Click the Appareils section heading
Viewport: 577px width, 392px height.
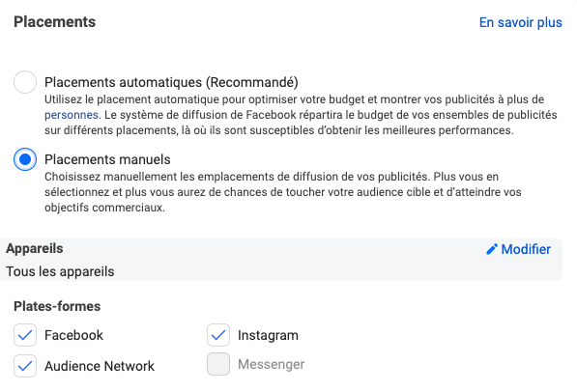[x=35, y=248]
